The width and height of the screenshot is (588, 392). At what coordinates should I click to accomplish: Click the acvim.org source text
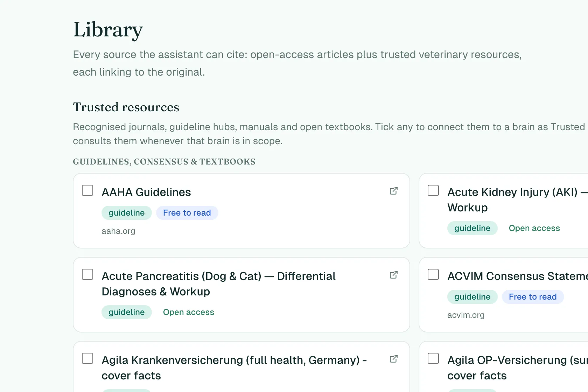pos(466,315)
